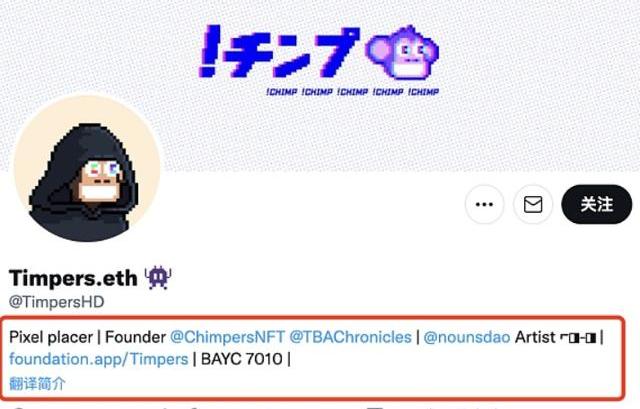
Task: Click 翻译简介 to translate the bio
Action: click(37, 383)
